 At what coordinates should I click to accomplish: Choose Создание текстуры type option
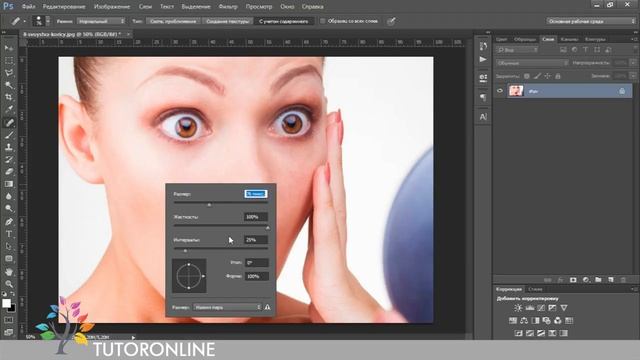coord(227,21)
